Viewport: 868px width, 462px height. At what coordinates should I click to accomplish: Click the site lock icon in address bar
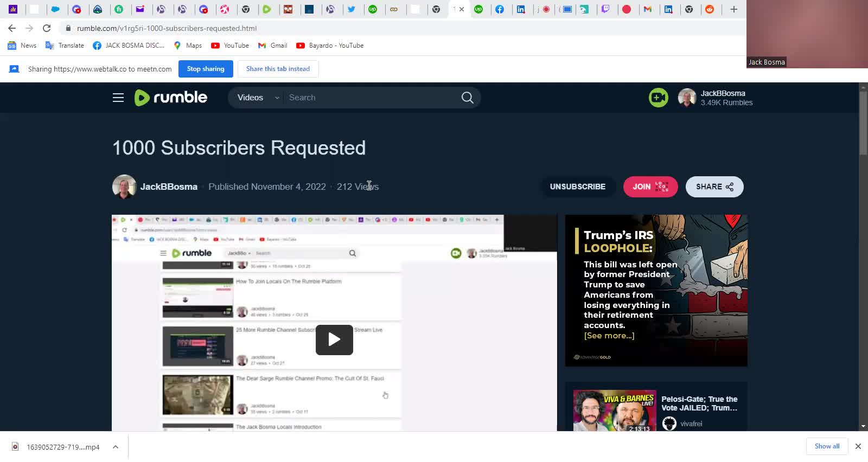[x=68, y=28]
